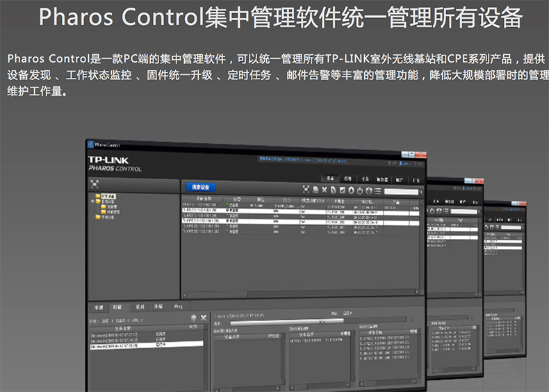
Task: Click the X delete icon in device toolbar
Action: [x=325, y=190]
